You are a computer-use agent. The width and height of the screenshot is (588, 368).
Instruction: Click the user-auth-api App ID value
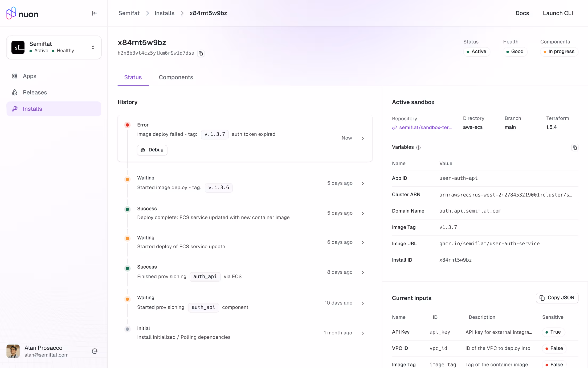[x=459, y=178]
